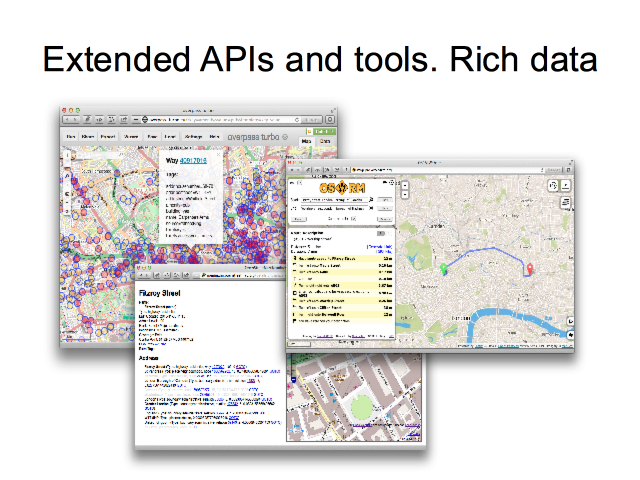Open the GPX File link in the OSRM panel
Screen dimensions: 640x480
coord(383,252)
